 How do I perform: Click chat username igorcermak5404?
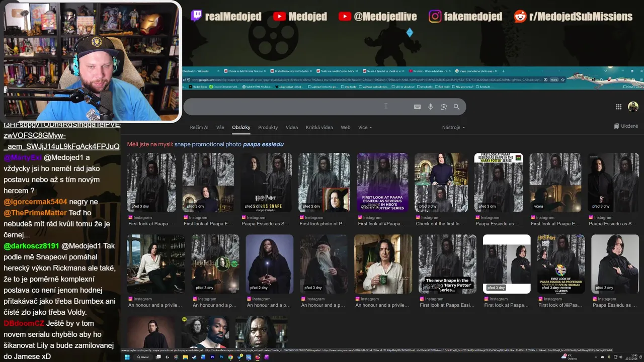[x=35, y=202]
